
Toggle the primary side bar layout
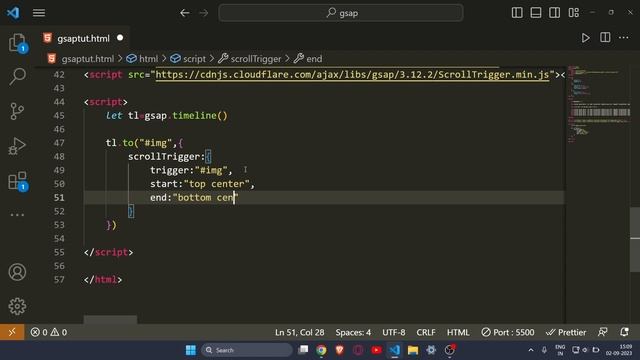pos(517,13)
